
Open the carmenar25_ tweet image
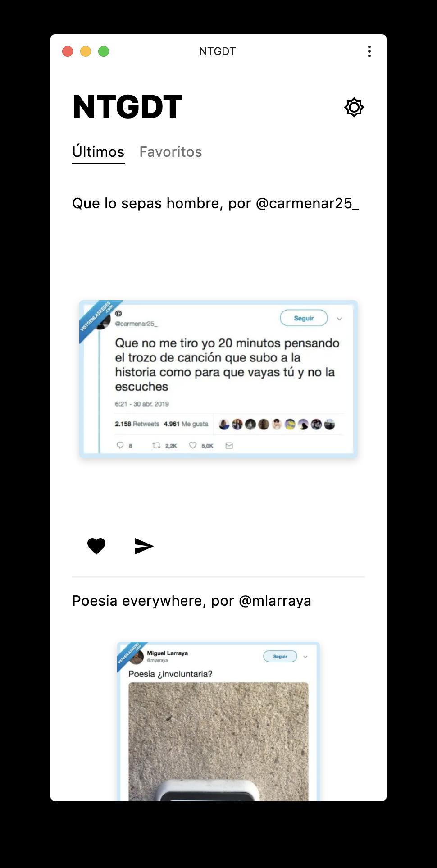click(x=218, y=379)
